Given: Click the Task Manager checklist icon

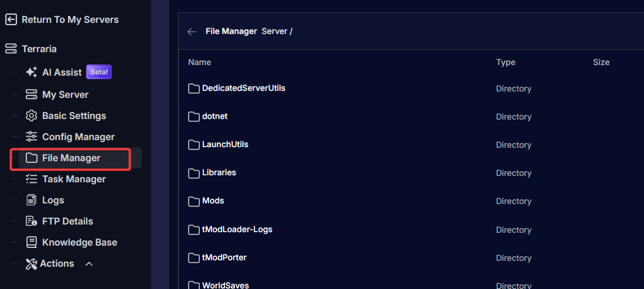Looking at the screenshot, I should click(32, 179).
